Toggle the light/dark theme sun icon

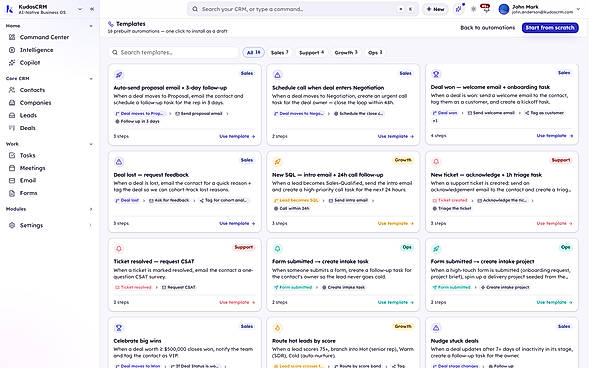(473, 9)
